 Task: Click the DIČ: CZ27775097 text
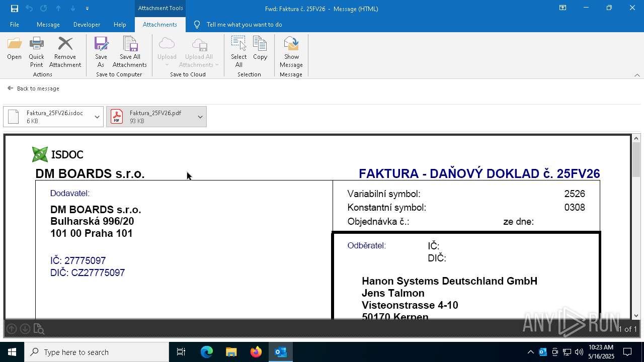point(88,273)
